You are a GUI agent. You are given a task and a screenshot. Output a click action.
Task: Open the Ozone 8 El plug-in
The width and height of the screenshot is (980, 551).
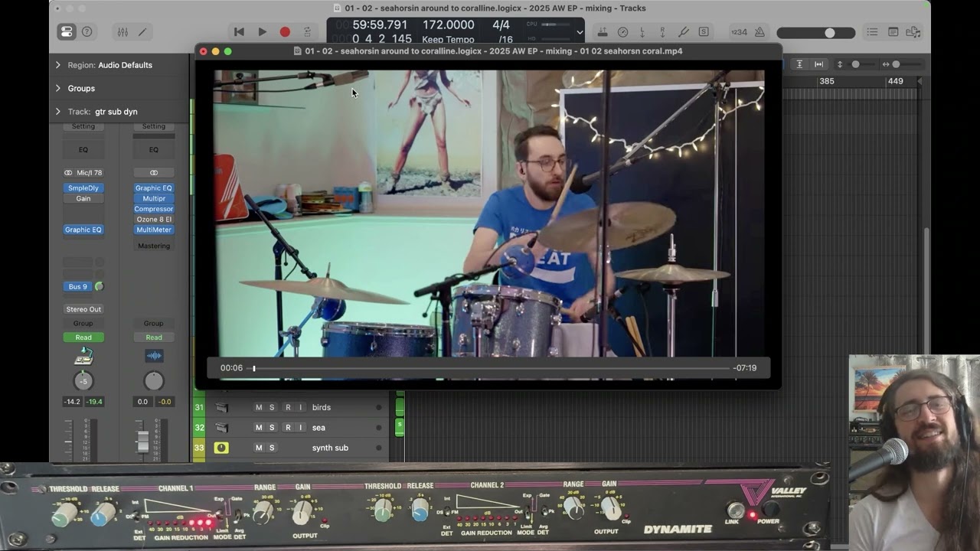(x=154, y=220)
